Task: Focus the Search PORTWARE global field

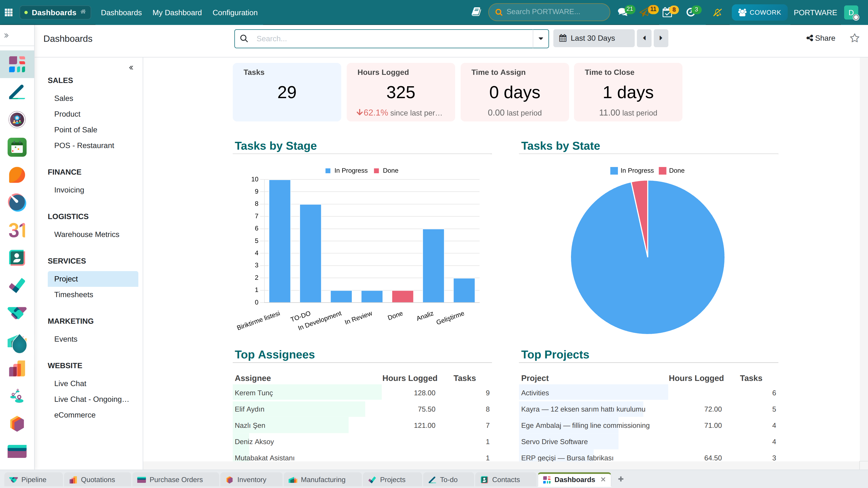Action: pyautogui.click(x=549, y=12)
